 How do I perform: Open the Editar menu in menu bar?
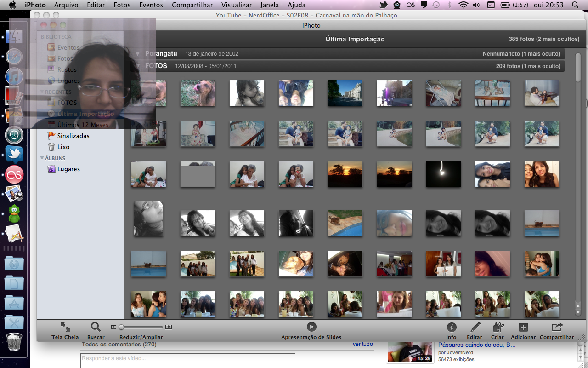pyautogui.click(x=96, y=5)
